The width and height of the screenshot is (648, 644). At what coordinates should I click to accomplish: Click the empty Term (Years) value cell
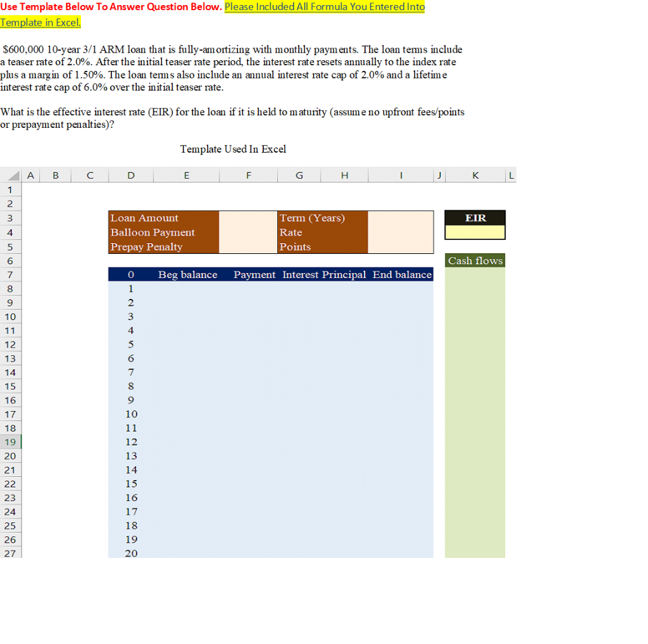click(401, 218)
